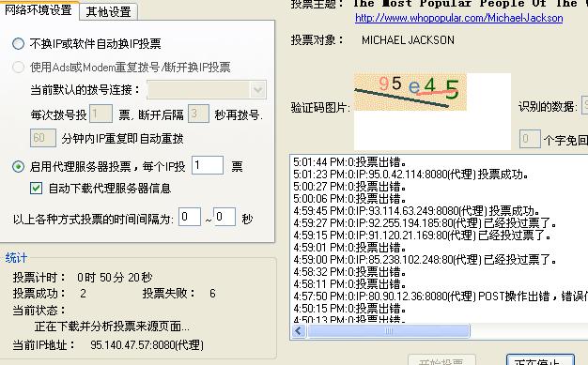The height and width of the screenshot is (365, 588).
Task: Select log line 4:59:15 PM 91.120.21.169
Action: coord(423,235)
